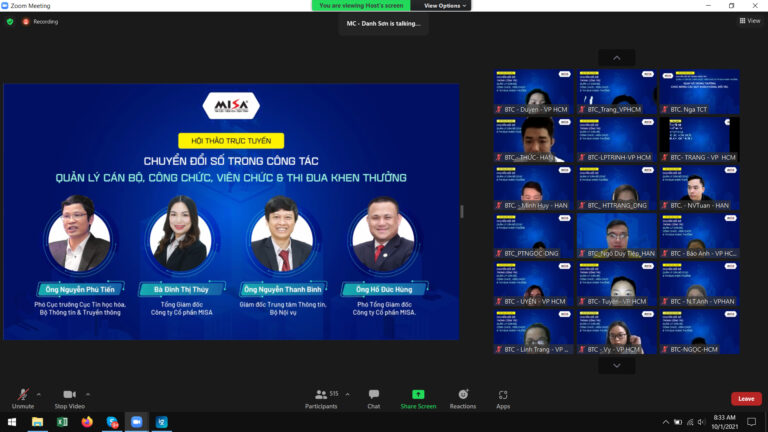The height and width of the screenshot is (432, 768).
Task: Expand audio options arrow next to Unmute
Action: (x=39, y=394)
